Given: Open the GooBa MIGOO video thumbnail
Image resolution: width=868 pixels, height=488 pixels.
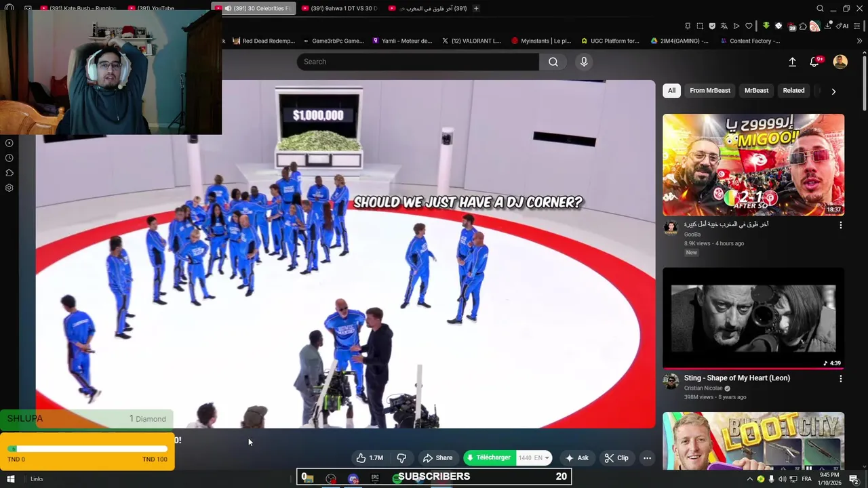Looking at the screenshot, I should click(x=753, y=165).
